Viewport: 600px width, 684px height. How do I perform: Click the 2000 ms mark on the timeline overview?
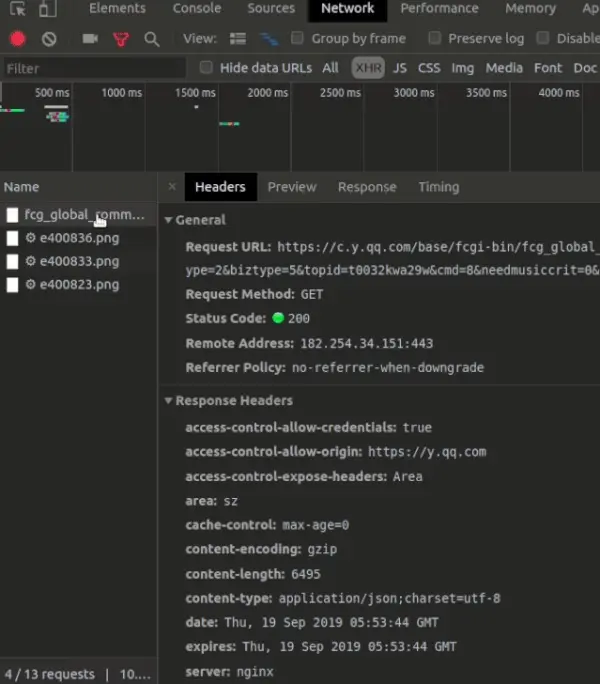click(x=266, y=93)
